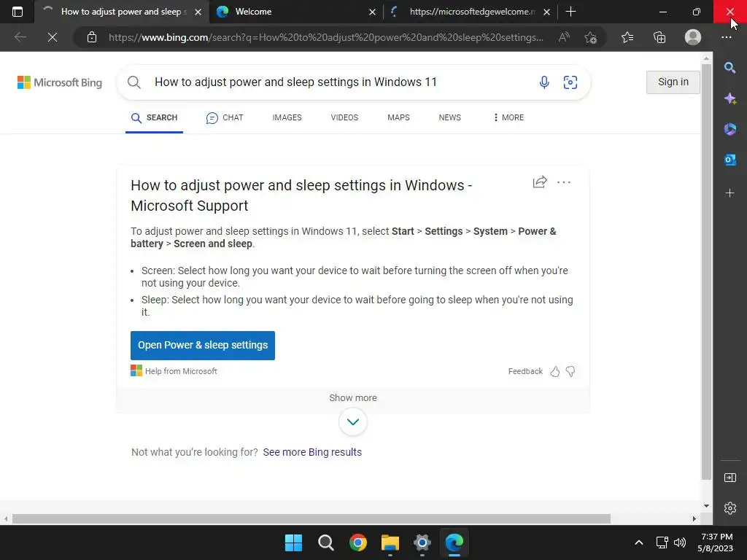Expand answer with chevron down button
The height and width of the screenshot is (560, 747).
click(353, 422)
